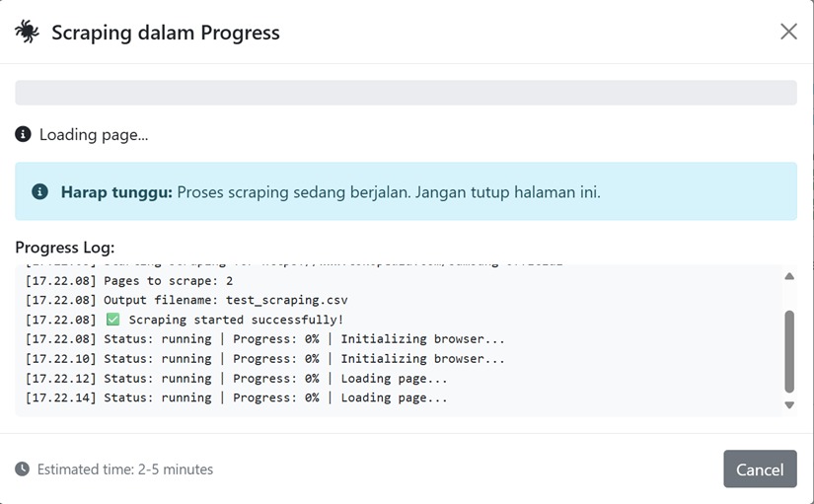
Task: Click the bold "Harap tunggu:" alert text
Action: click(116, 191)
